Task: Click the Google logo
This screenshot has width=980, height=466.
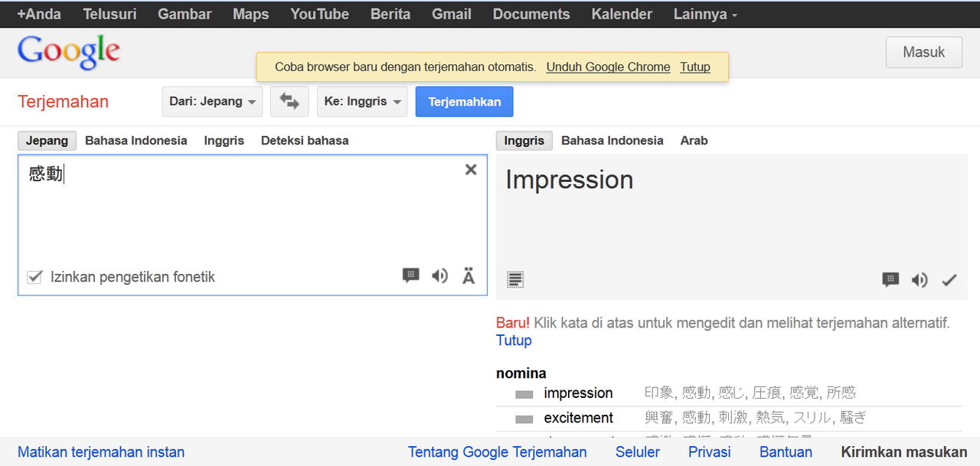Action: [x=69, y=52]
